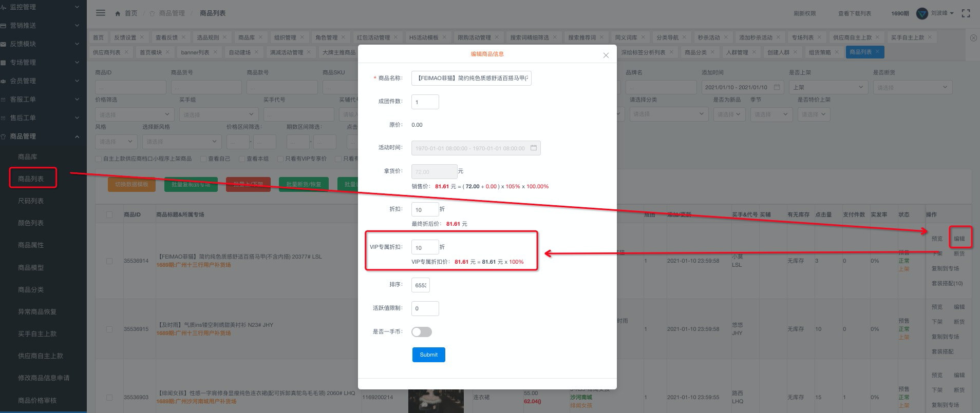Click the 活跃值限制 input field
This screenshot has width=980, height=413.
[x=425, y=308]
